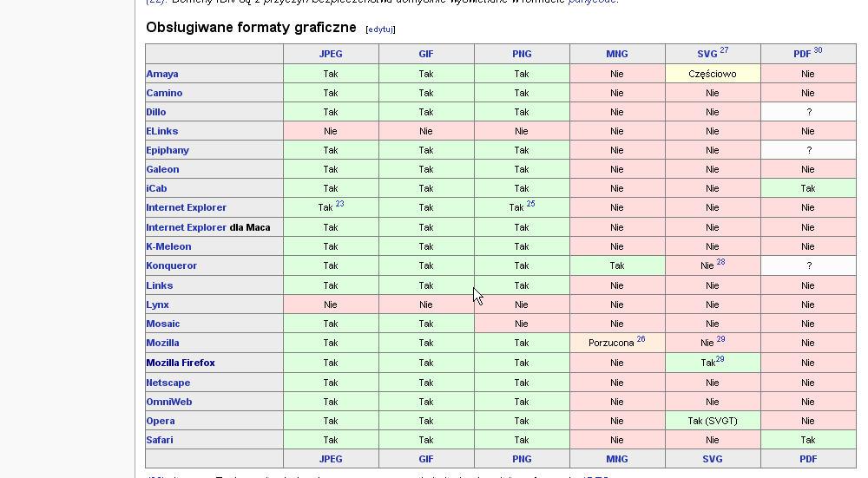Open the Links browser link
This screenshot has height=478, width=868.
[x=160, y=285]
